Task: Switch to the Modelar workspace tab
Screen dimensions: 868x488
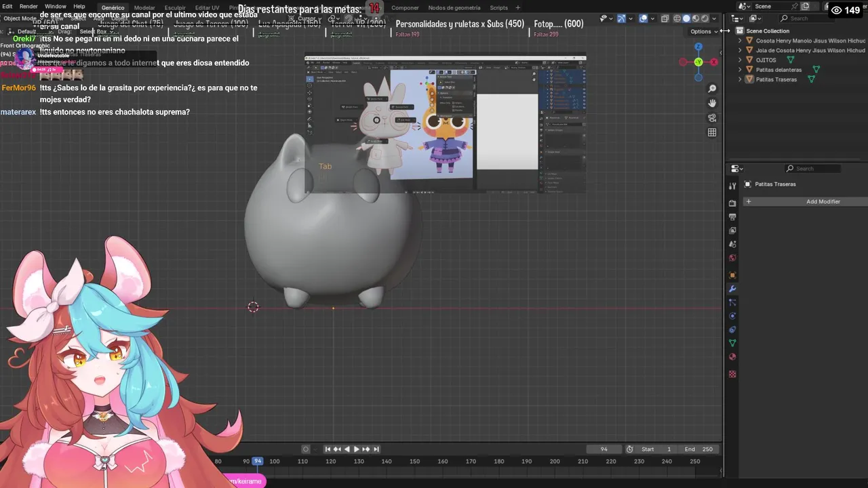Action: 144,7
